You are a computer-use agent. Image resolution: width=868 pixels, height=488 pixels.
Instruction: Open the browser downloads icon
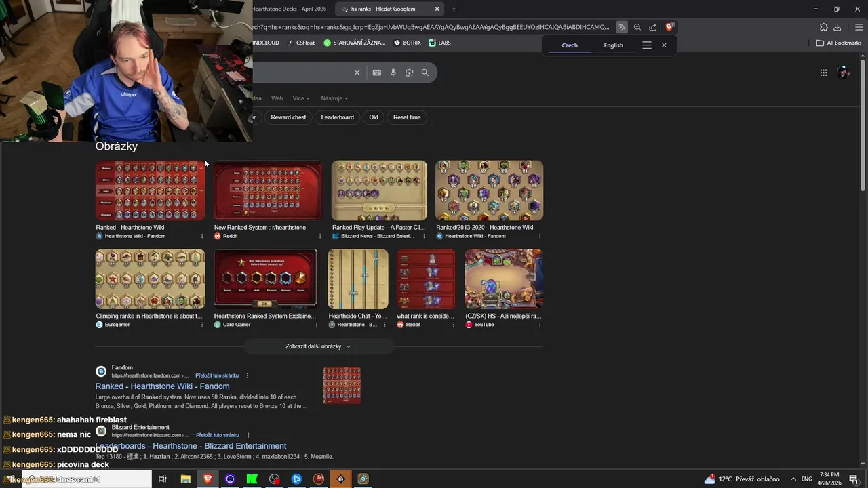(x=837, y=27)
